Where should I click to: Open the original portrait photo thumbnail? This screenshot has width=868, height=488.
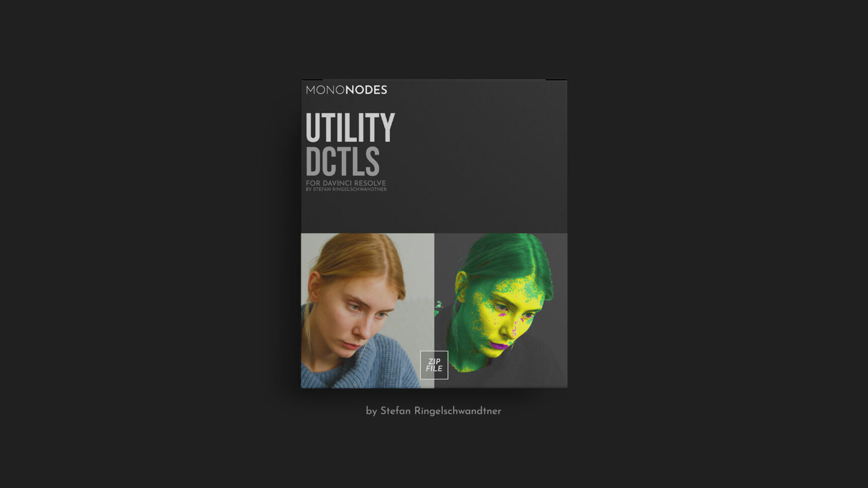pyautogui.click(x=368, y=310)
